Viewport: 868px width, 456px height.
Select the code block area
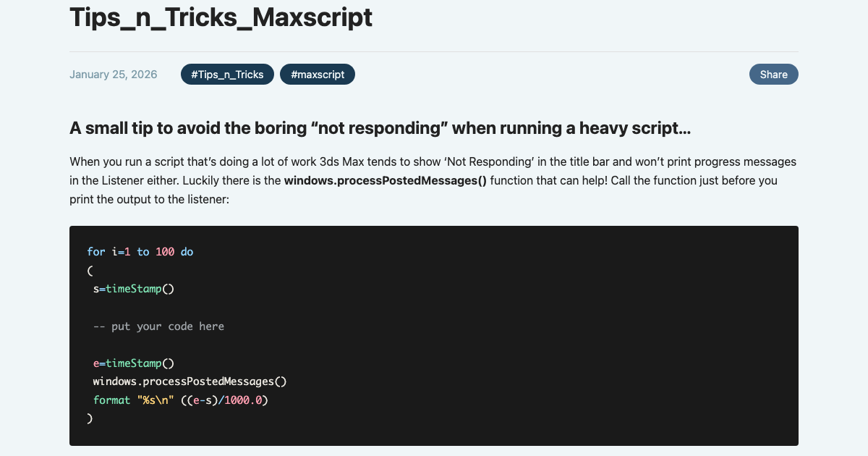click(434, 335)
